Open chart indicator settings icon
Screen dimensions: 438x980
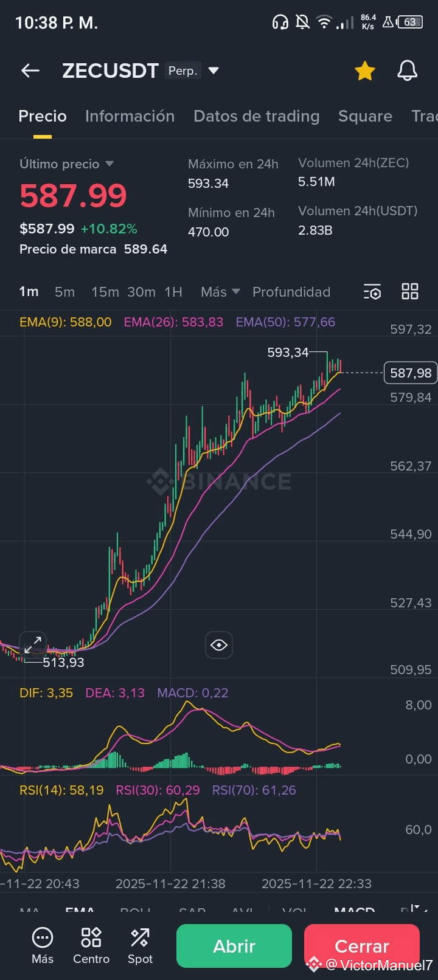(x=372, y=292)
